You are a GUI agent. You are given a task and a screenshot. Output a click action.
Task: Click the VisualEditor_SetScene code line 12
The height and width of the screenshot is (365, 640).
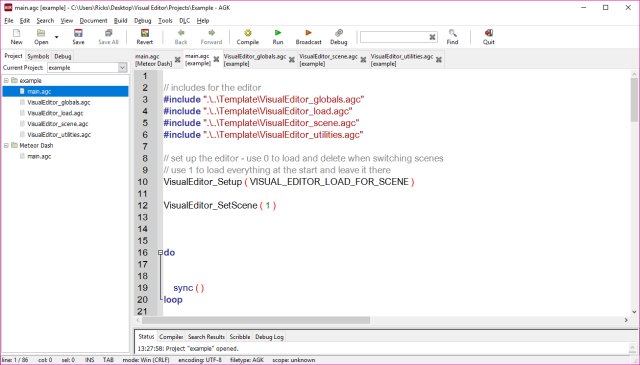click(220, 205)
